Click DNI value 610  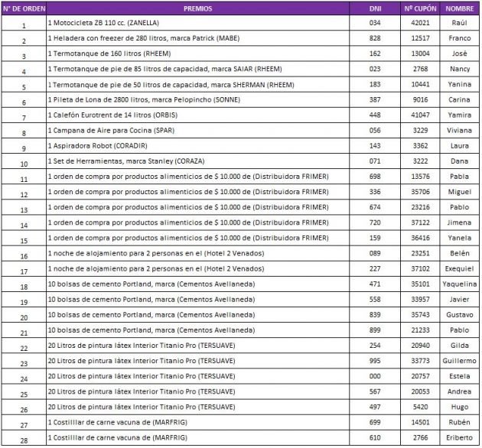[x=375, y=437]
